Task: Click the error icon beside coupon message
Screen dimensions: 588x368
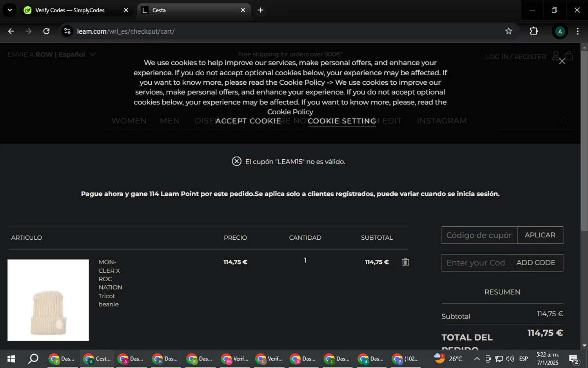Action: 237,161
